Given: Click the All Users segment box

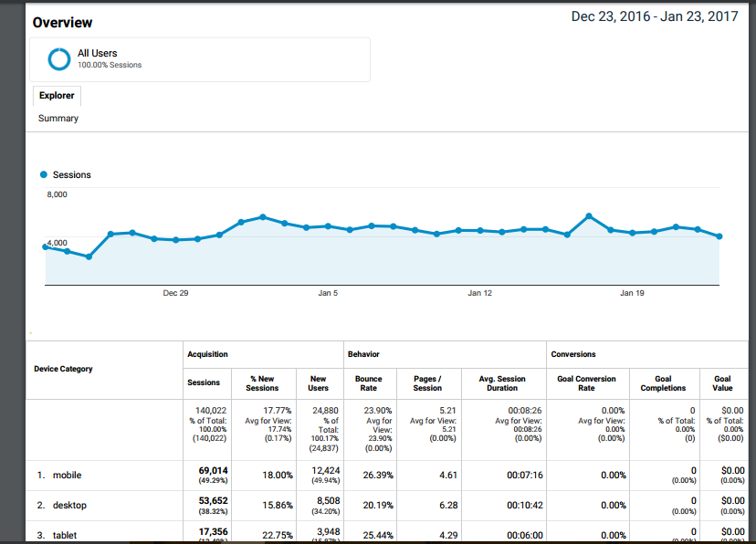Looking at the screenshot, I should [x=201, y=59].
